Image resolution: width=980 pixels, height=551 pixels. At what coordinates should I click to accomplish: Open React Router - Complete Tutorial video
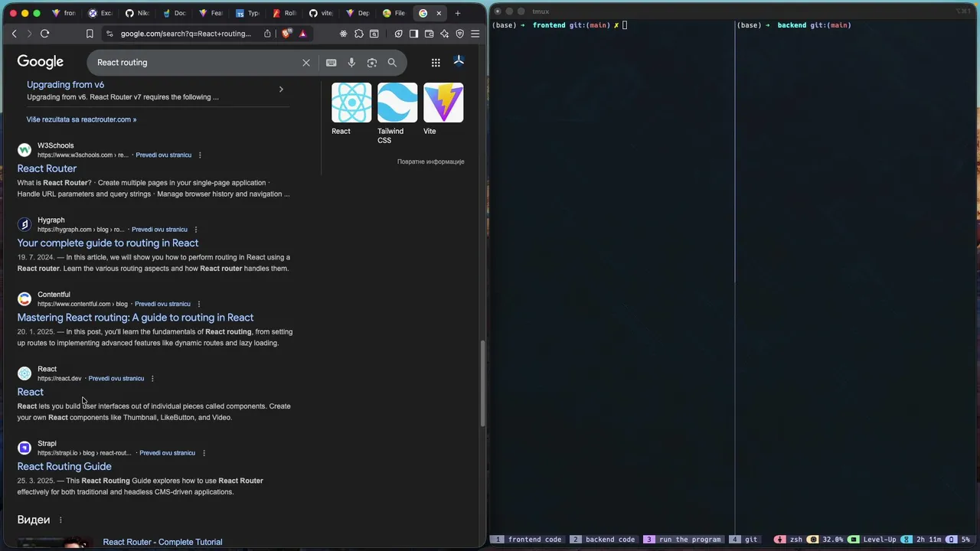162,542
